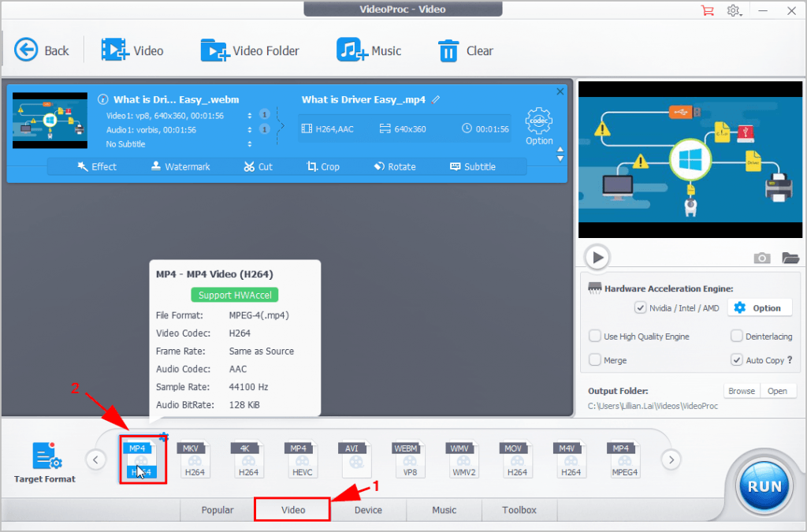Add a video file with Video button
This screenshot has height=532, width=807.
point(132,50)
